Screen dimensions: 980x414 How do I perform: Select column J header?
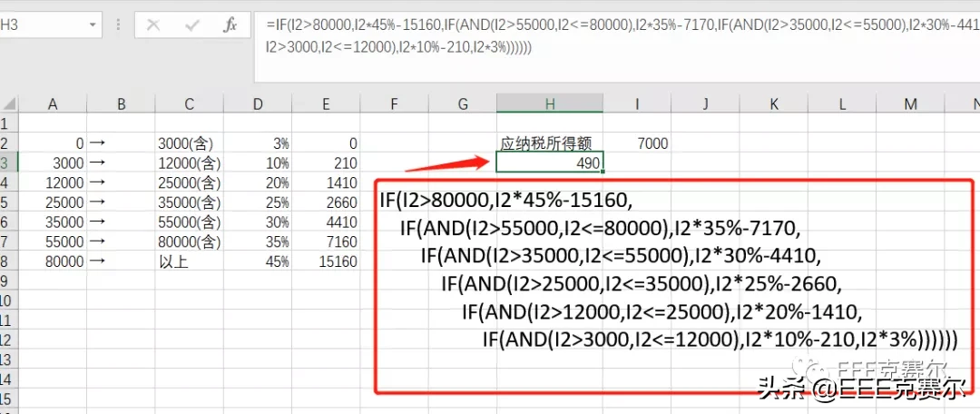click(x=705, y=104)
